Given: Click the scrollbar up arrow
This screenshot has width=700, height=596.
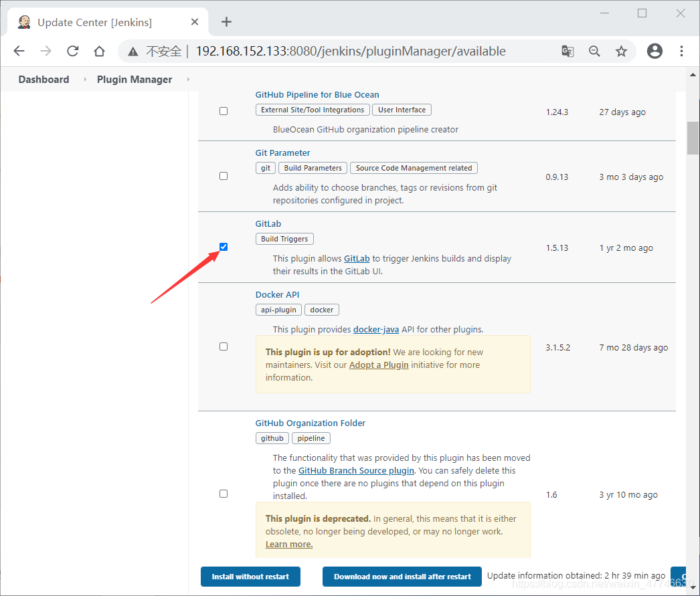Looking at the screenshot, I should pyautogui.click(x=693, y=74).
